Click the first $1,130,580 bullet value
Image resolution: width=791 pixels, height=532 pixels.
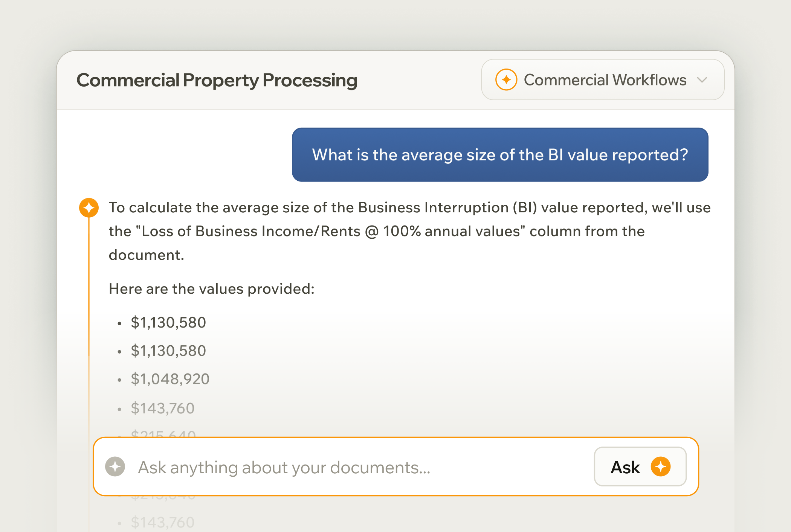[x=168, y=323]
